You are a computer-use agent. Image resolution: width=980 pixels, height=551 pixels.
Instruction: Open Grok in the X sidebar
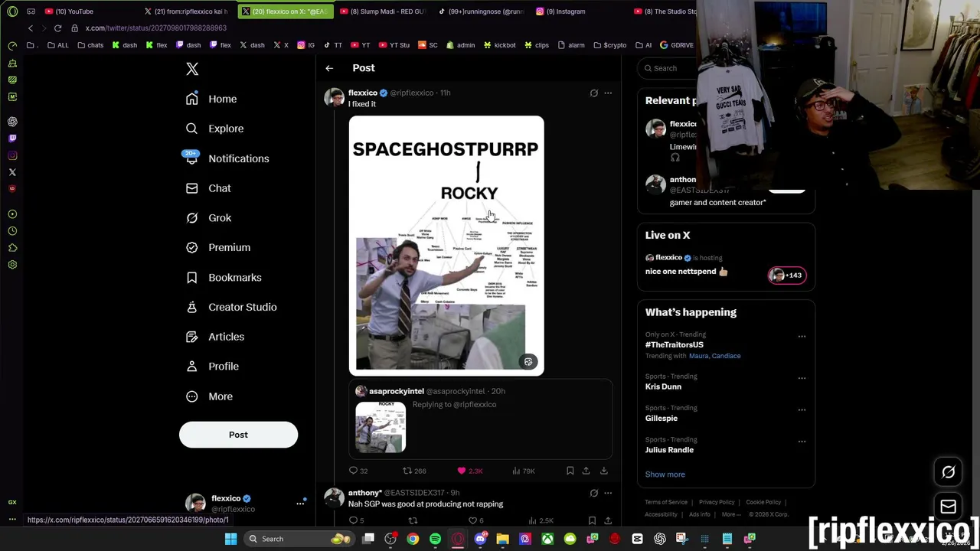click(x=209, y=218)
